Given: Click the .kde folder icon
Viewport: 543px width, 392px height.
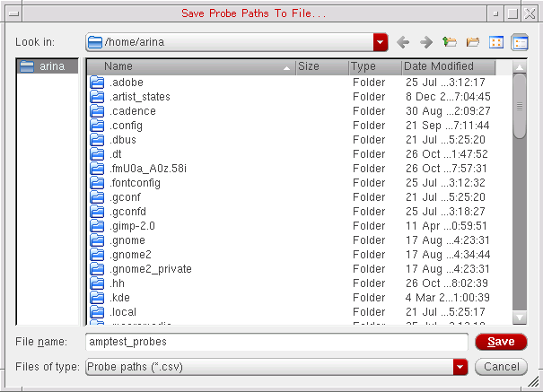Looking at the screenshot, I should [97, 298].
